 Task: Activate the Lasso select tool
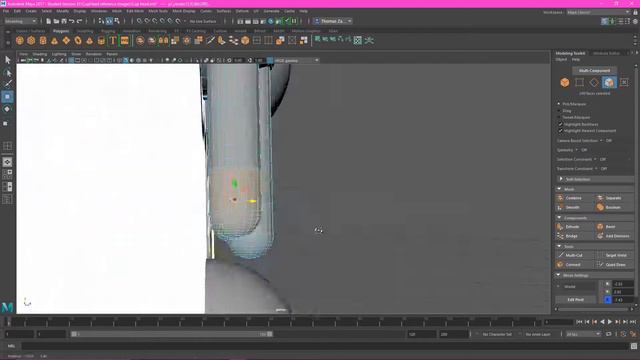[x=7, y=73]
